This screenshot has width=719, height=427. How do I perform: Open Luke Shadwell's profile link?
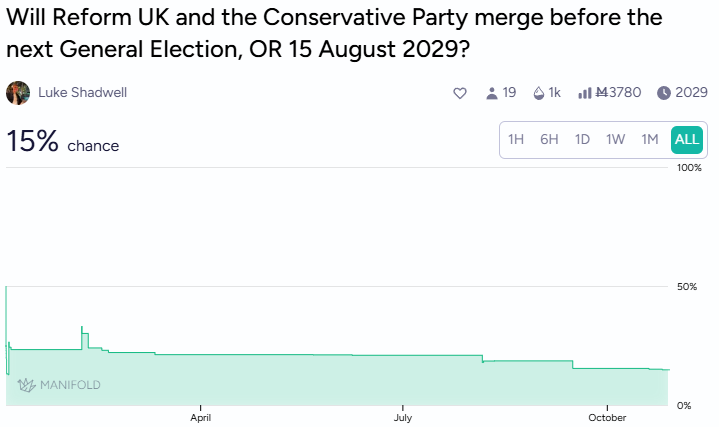pos(82,93)
